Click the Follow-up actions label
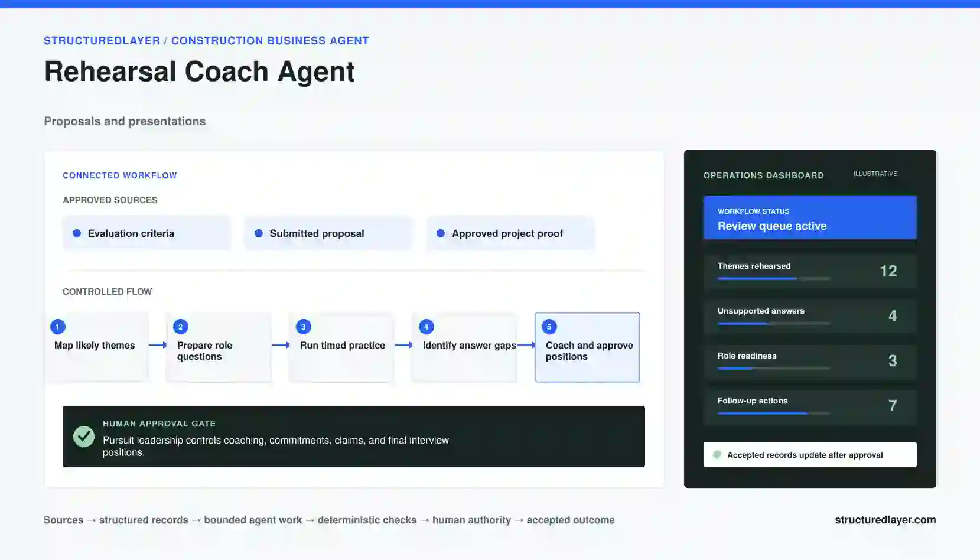This screenshot has width=980, height=560. tap(753, 401)
